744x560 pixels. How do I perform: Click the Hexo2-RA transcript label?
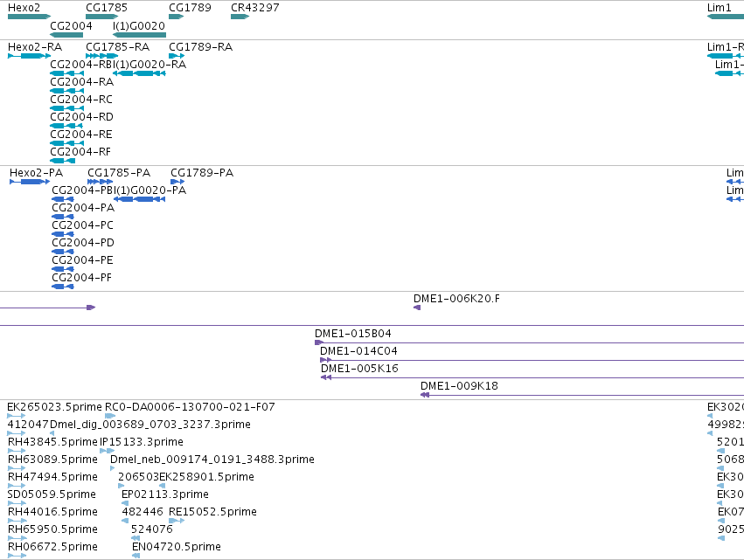35,47
